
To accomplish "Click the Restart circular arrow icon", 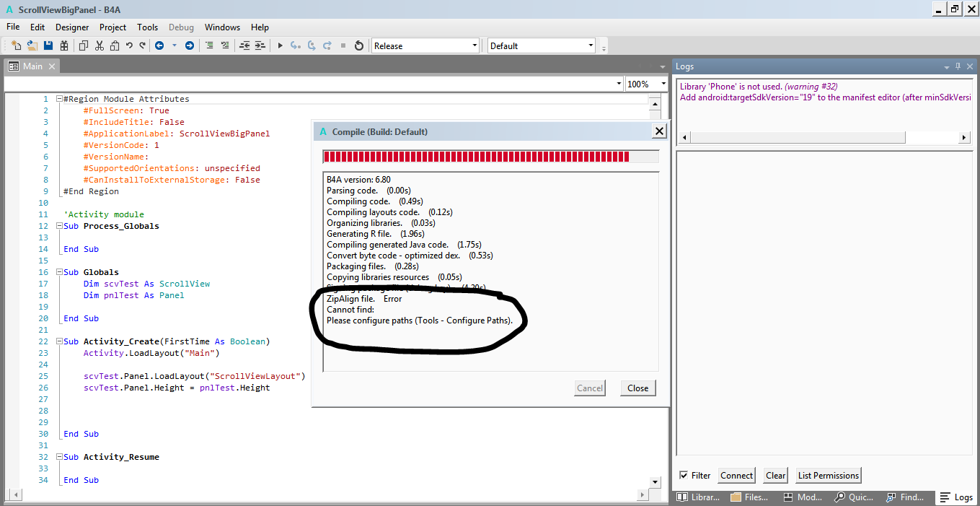I will click(x=358, y=45).
